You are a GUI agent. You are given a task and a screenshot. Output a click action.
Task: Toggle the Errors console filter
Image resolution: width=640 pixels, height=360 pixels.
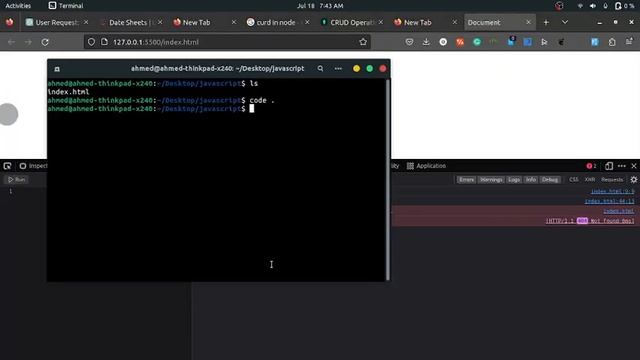point(466,180)
